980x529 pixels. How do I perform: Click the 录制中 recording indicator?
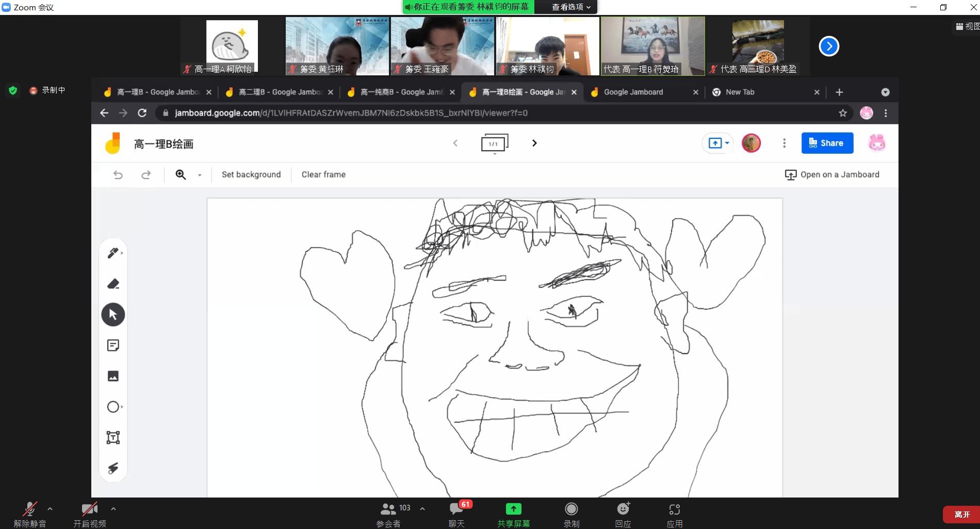47,90
